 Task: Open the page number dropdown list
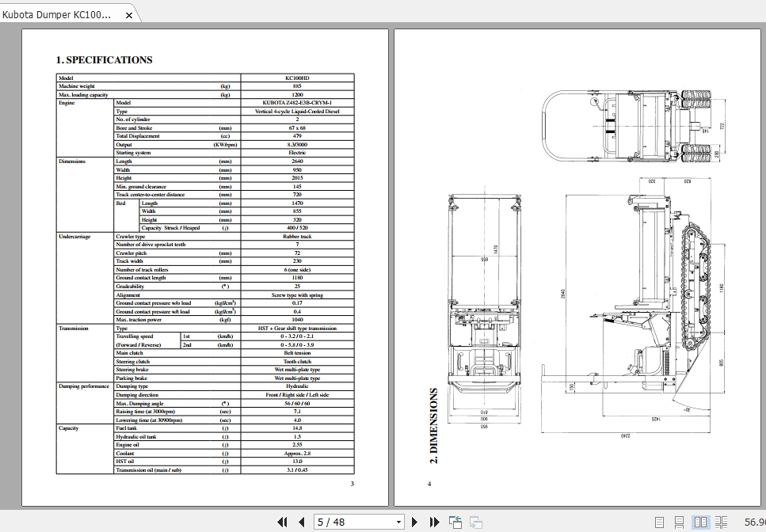pyautogui.click(x=400, y=522)
